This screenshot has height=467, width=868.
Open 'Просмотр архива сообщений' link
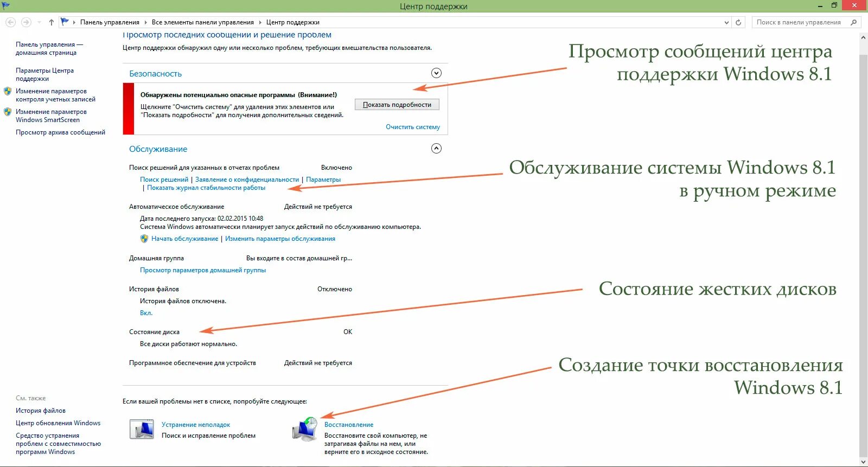pyautogui.click(x=60, y=132)
